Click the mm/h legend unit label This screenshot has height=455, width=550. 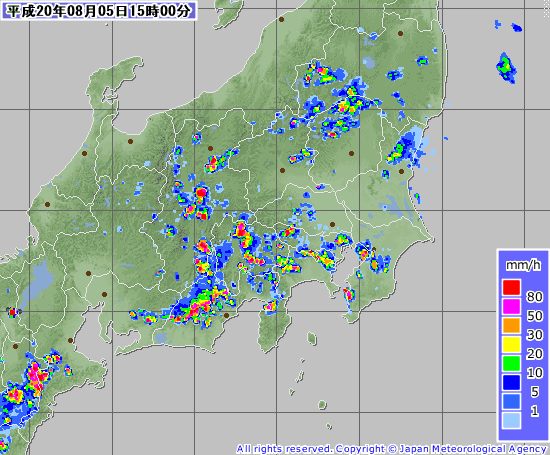coord(523,265)
